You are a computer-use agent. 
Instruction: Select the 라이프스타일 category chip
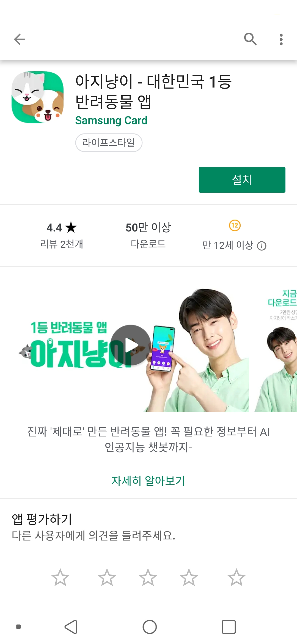[x=109, y=143]
